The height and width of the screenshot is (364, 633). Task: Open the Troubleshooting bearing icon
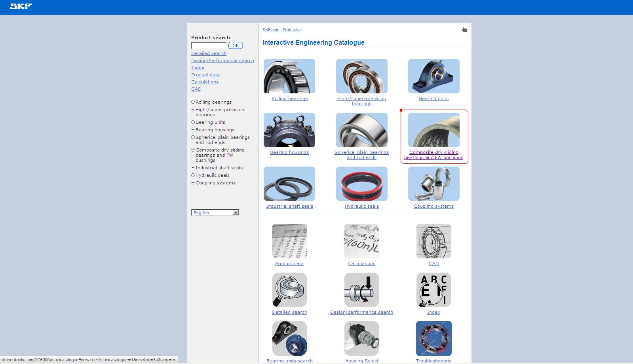[433, 338]
